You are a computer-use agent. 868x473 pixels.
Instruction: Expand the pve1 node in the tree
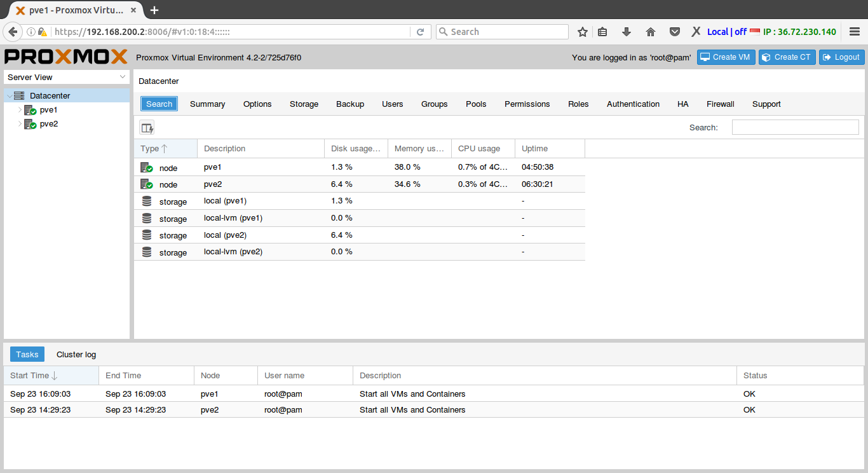point(20,110)
